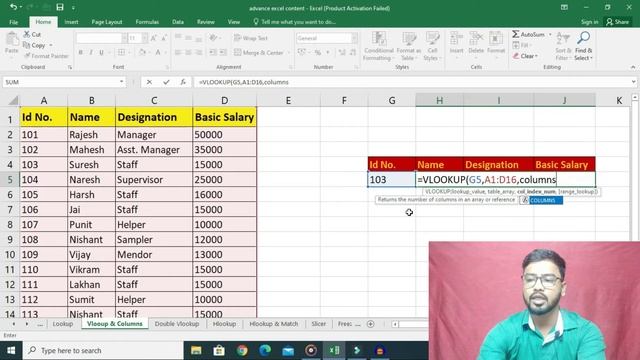Screen dimensions: 640x360
Task: Open Windows Start menu
Action: 11,350
